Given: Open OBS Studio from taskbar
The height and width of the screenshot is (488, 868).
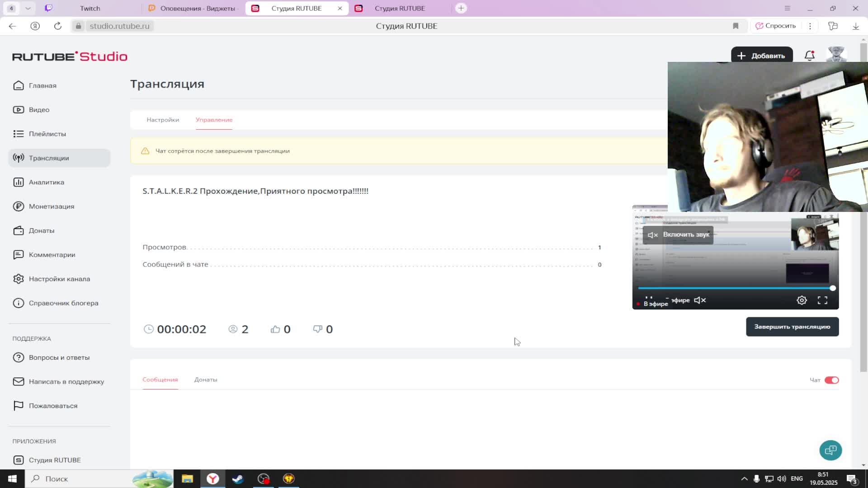Looking at the screenshot, I should (x=264, y=479).
